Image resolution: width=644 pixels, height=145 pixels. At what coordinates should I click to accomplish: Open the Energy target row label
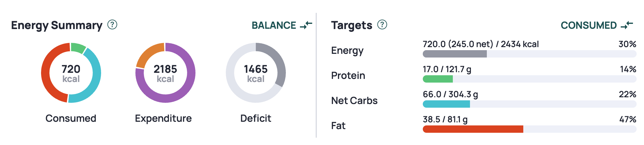(347, 50)
